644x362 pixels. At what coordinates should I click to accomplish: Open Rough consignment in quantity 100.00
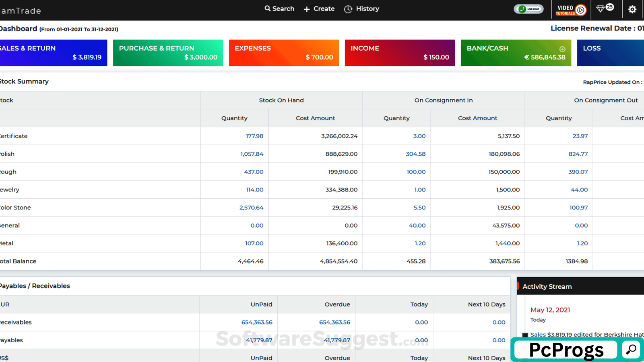point(416,172)
